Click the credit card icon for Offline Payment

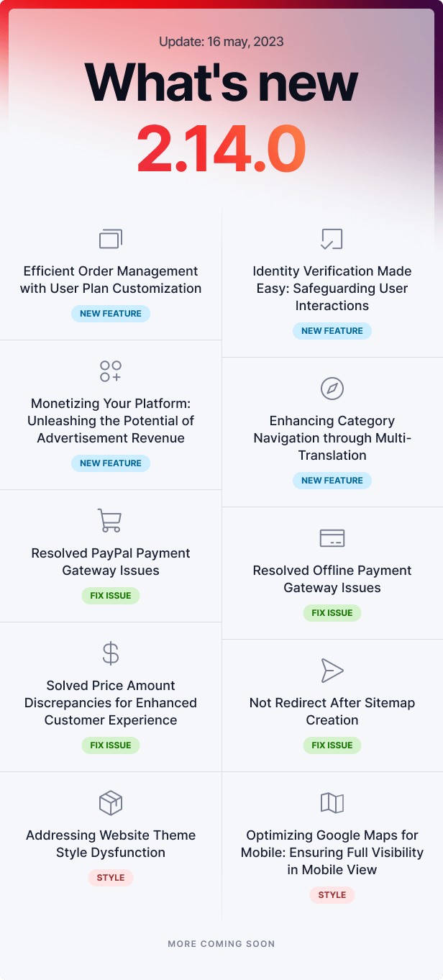(x=332, y=537)
